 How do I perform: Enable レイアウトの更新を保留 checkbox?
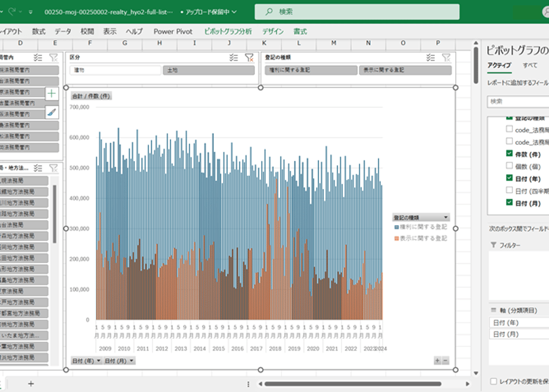(x=493, y=381)
